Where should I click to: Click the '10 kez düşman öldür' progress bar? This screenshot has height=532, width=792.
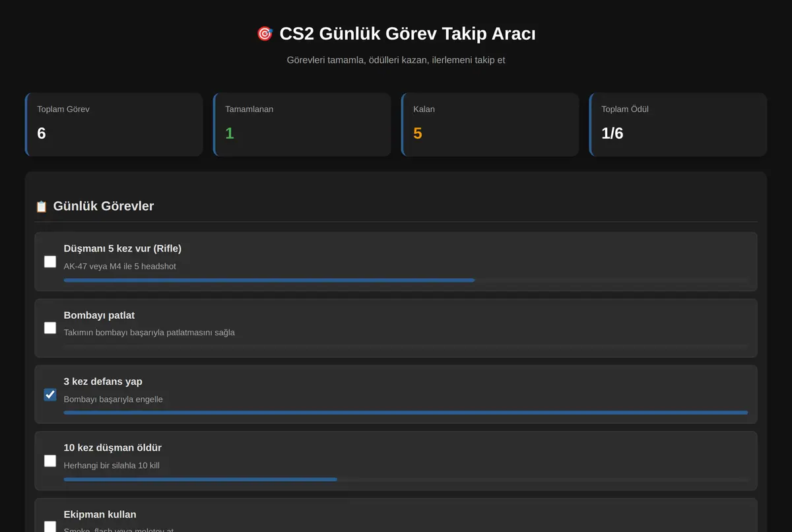coord(406,479)
